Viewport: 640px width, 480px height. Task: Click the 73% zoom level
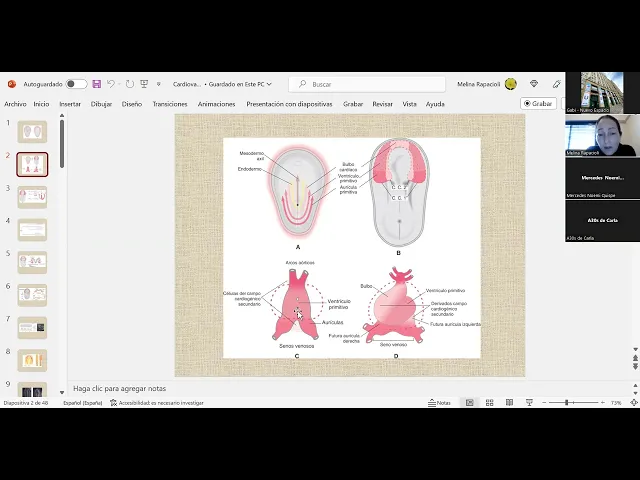pyautogui.click(x=616, y=403)
